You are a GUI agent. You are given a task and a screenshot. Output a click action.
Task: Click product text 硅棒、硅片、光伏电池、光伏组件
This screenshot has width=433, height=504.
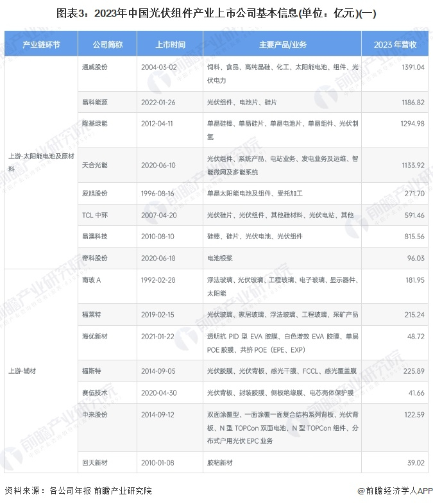[255, 237]
